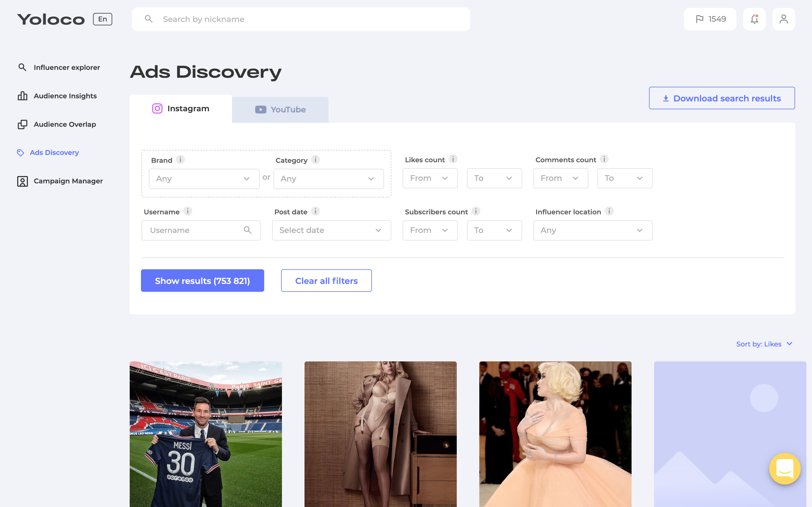812x507 pixels.
Task: Open the flag counter showing 1549
Action: click(710, 19)
